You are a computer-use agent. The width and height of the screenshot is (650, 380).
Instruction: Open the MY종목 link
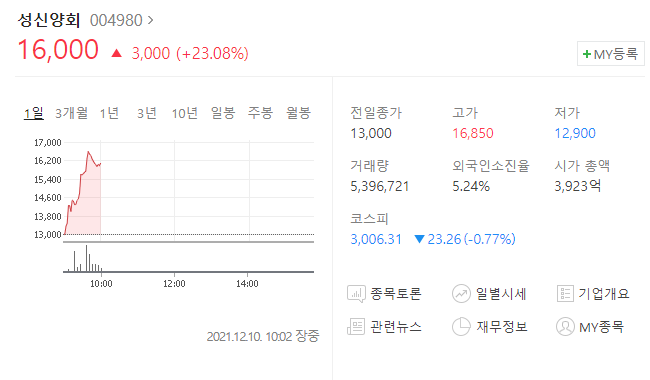(601, 327)
